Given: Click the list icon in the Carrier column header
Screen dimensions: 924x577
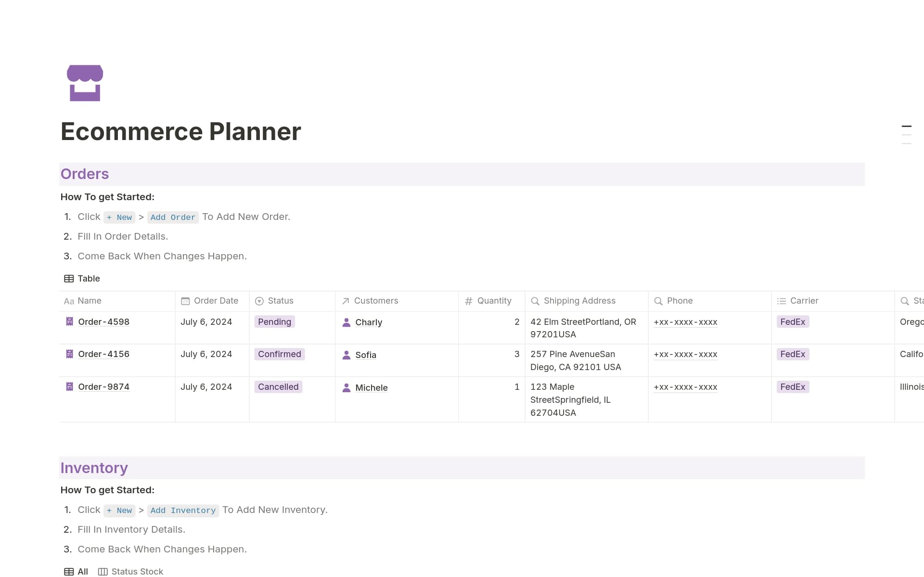Looking at the screenshot, I should click(782, 300).
